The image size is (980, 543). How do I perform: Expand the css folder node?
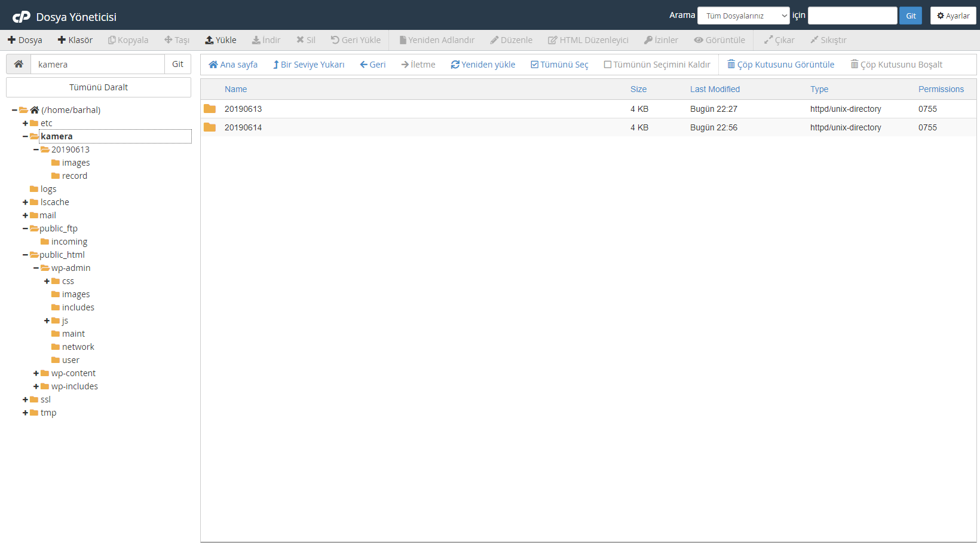click(x=47, y=281)
